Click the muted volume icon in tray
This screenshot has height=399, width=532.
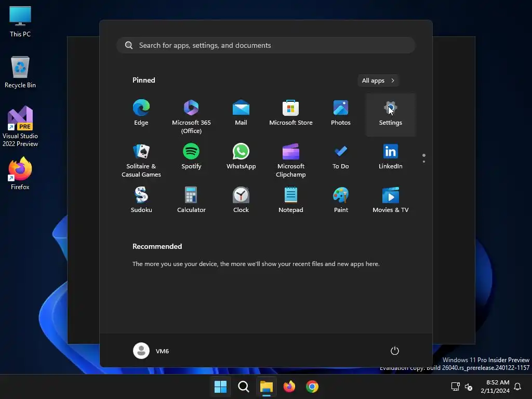coord(469,387)
